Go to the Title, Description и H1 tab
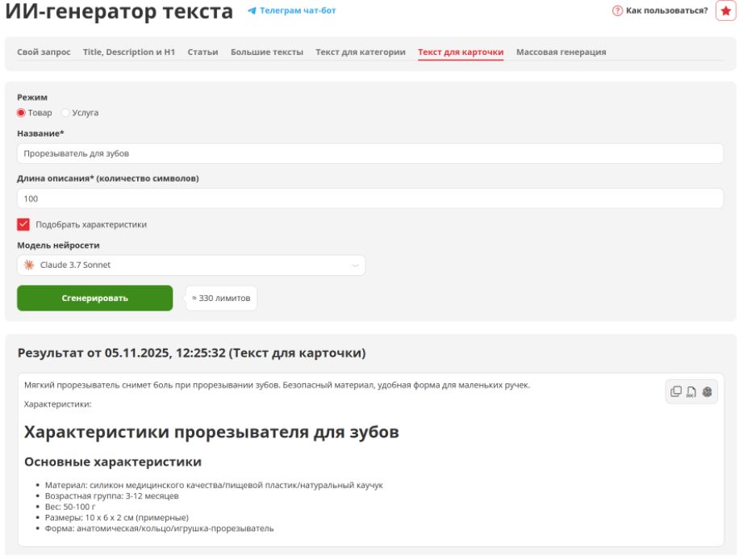Viewport: 739px width, 560px height. click(129, 52)
